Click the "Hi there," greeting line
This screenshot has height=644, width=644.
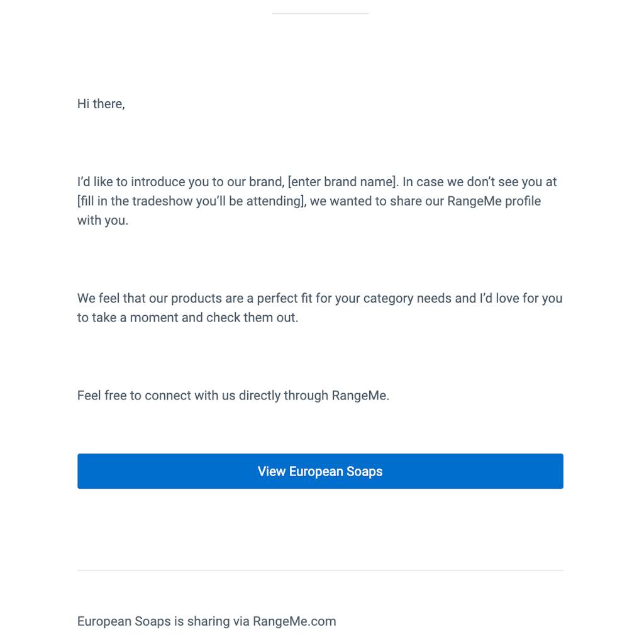101,104
